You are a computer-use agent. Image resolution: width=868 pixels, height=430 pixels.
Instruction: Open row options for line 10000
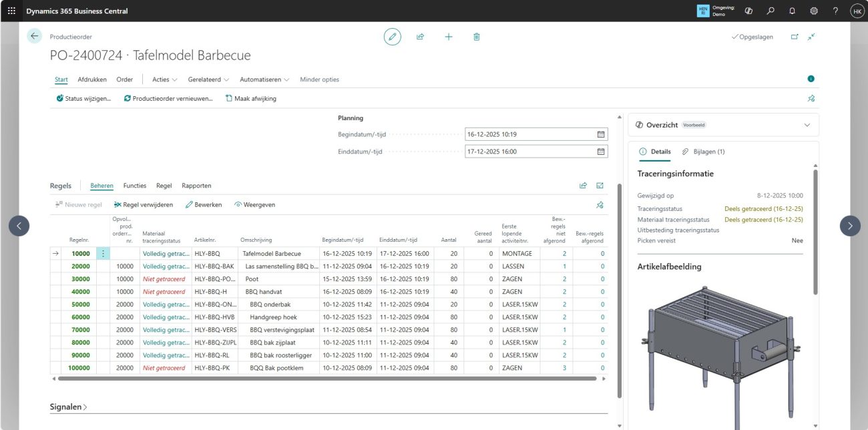103,254
